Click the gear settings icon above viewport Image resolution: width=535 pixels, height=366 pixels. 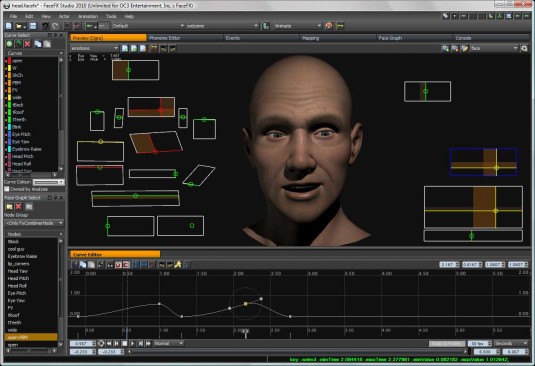524,48
